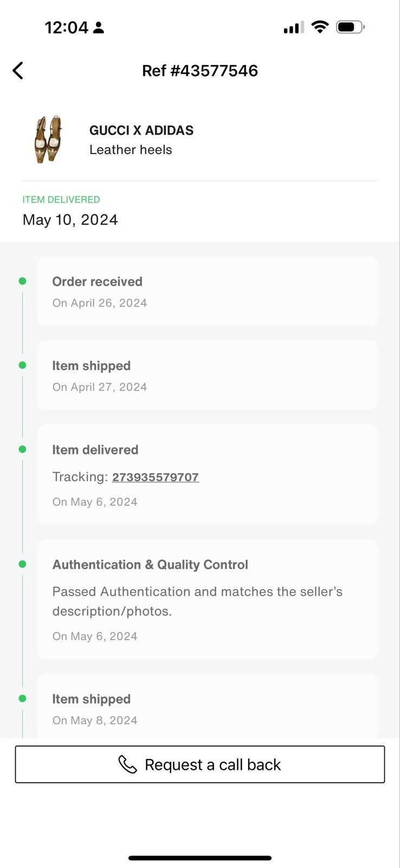Select the April 27 Item shipped dot
Screen dimensions: 400x868
tap(22, 365)
